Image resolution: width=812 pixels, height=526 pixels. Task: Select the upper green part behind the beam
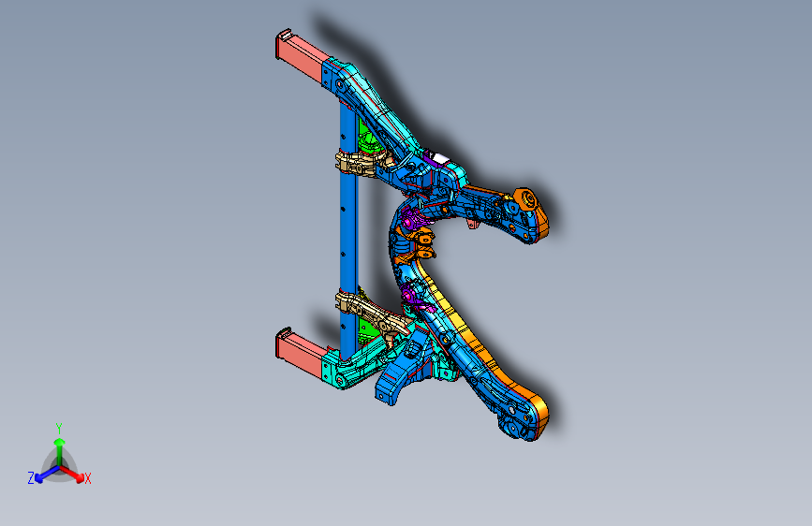tap(369, 139)
